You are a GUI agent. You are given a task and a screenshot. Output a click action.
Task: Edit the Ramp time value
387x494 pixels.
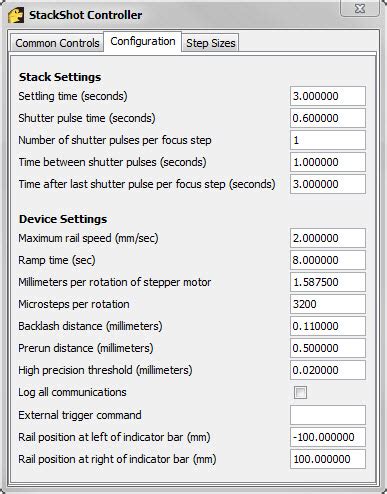328,260
